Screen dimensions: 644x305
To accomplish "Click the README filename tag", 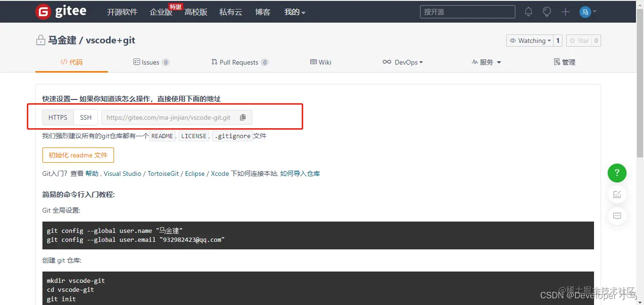I will (x=162, y=136).
